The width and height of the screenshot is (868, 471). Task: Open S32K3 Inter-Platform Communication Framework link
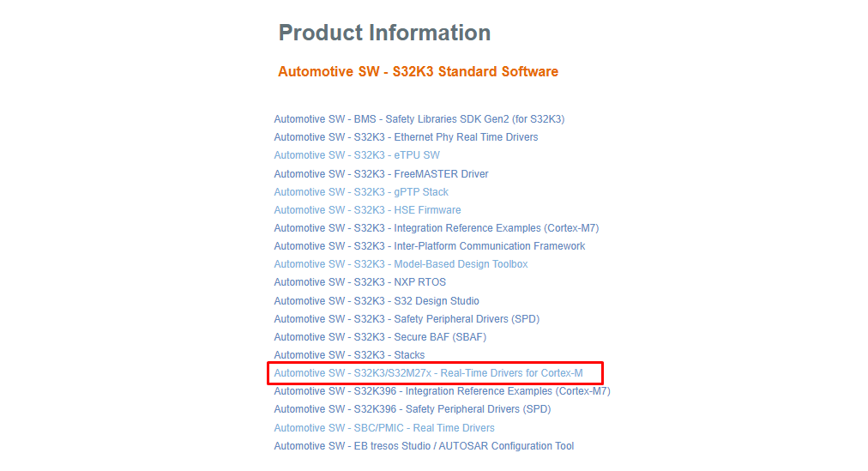click(x=430, y=246)
